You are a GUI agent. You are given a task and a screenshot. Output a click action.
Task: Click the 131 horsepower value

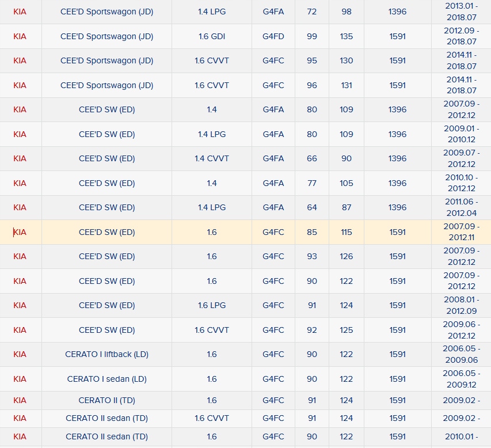coord(347,85)
